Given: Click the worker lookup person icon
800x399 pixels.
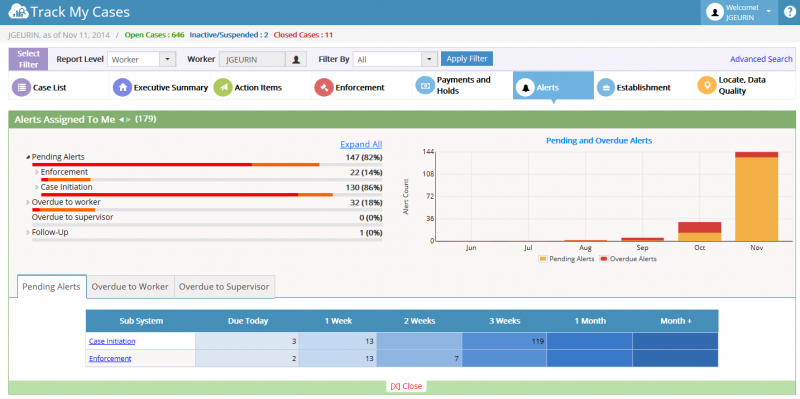Looking at the screenshot, I should point(296,59).
